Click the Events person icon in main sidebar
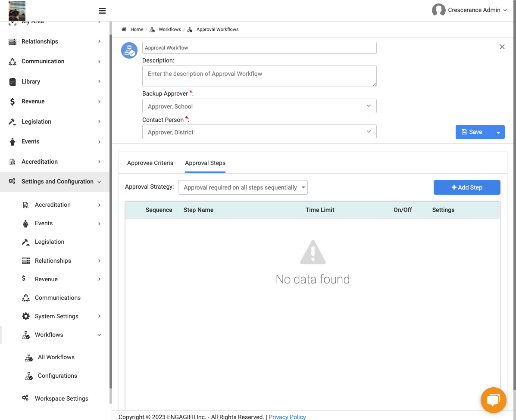516x420 pixels. coord(13,142)
